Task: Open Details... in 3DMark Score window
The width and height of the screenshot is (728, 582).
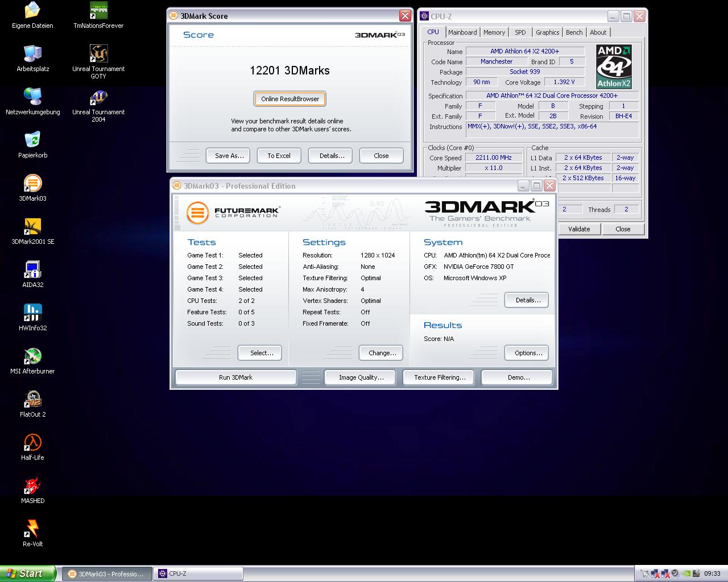Action: pyautogui.click(x=332, y=156)
